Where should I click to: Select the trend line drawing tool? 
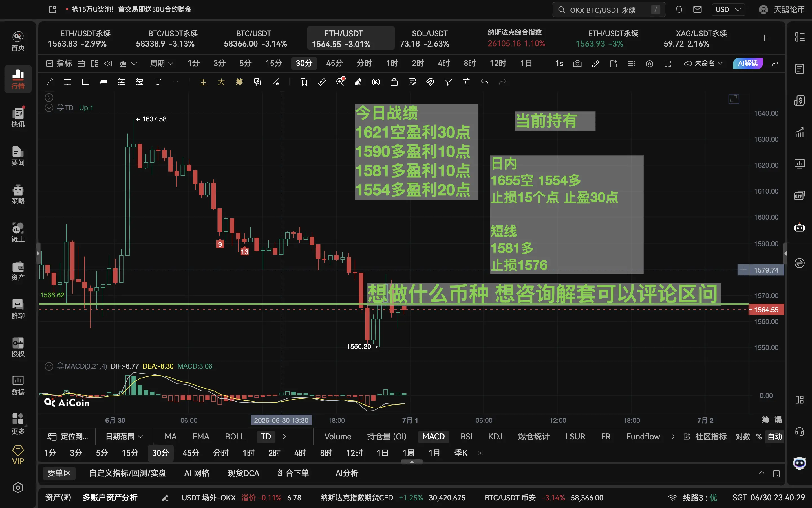coord(49,82)
